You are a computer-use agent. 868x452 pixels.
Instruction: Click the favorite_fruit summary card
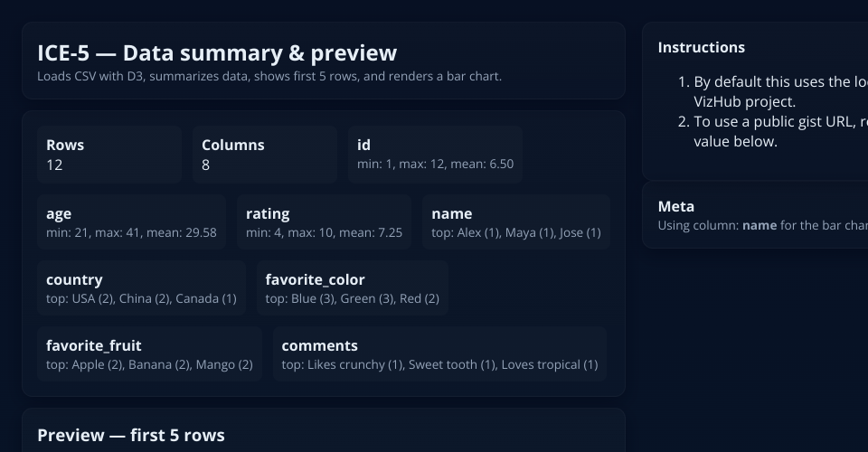(x=149, y=354)
